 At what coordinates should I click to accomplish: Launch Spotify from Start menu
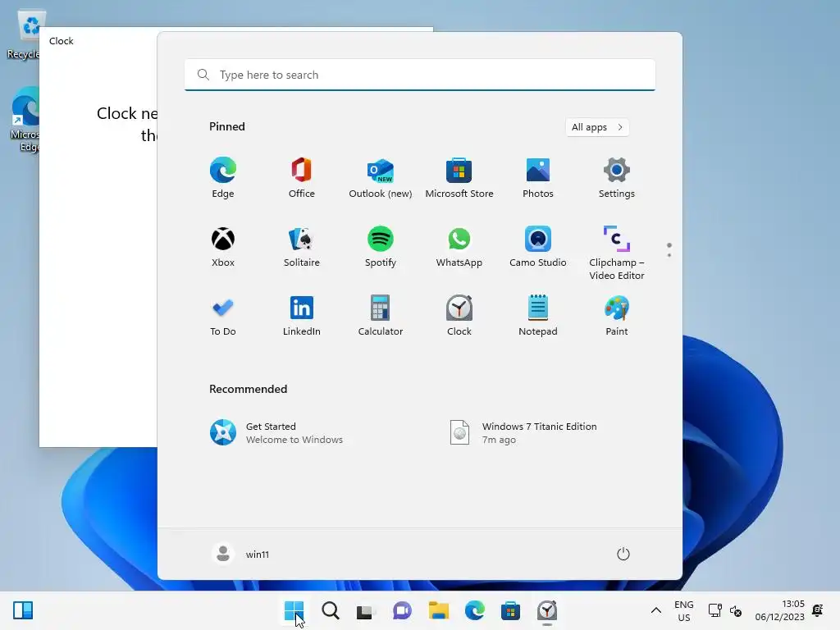pyautogui.click(x=381, y=247)
